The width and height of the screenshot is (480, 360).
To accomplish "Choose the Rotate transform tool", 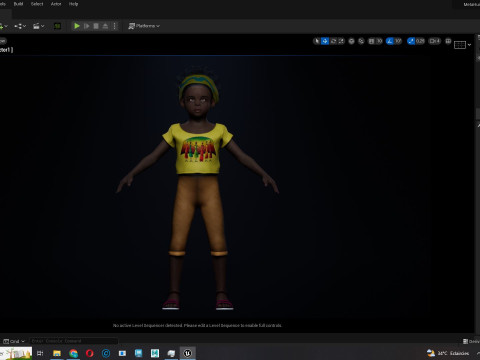I will (x=333, y=41).
